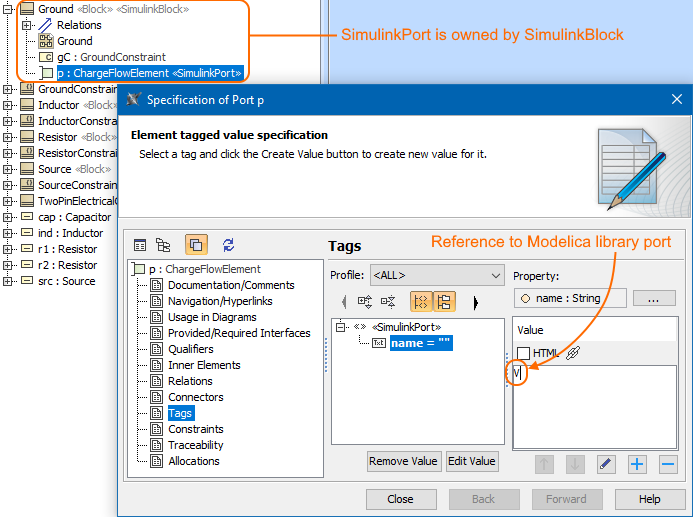Click the expand-all tags icon
The height and width of the screenshot is (517, 693).
click(365, 302)
